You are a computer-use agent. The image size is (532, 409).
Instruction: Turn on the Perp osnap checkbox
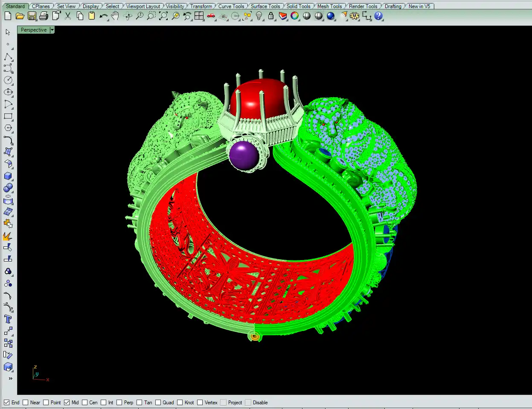[120, 402]
